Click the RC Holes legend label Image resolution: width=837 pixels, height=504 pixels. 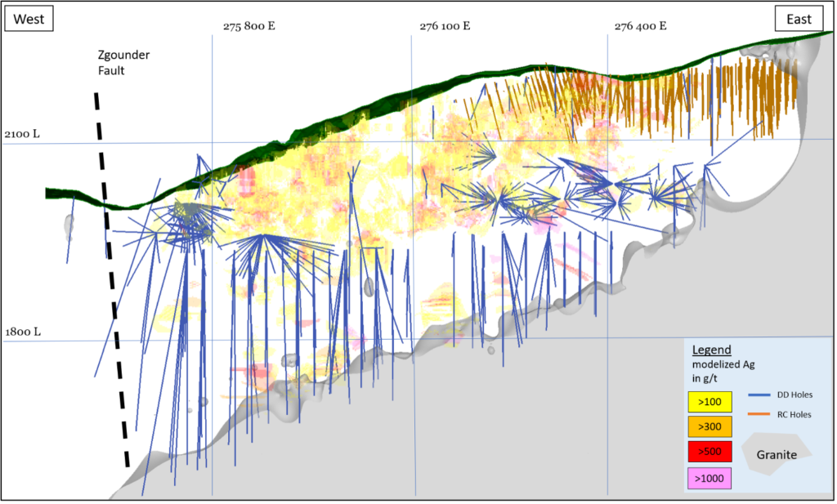pyautogui.click(x=794, y=414)
